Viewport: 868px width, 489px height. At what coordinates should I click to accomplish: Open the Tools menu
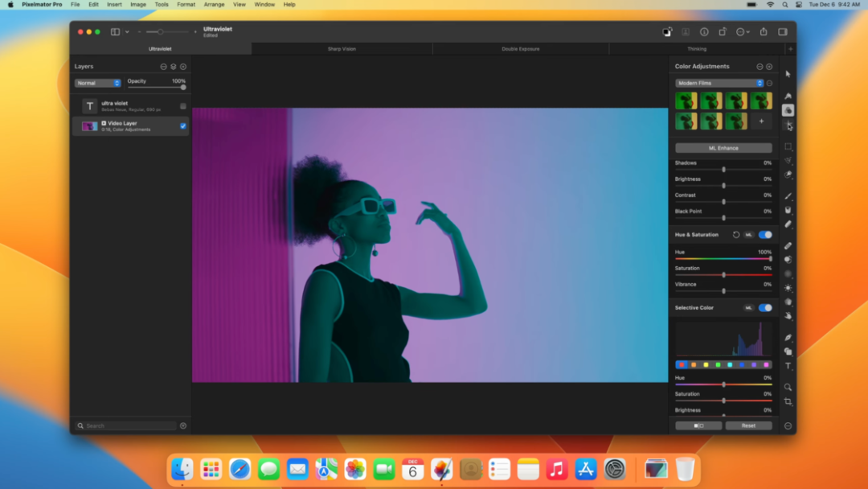pos(162,5)
